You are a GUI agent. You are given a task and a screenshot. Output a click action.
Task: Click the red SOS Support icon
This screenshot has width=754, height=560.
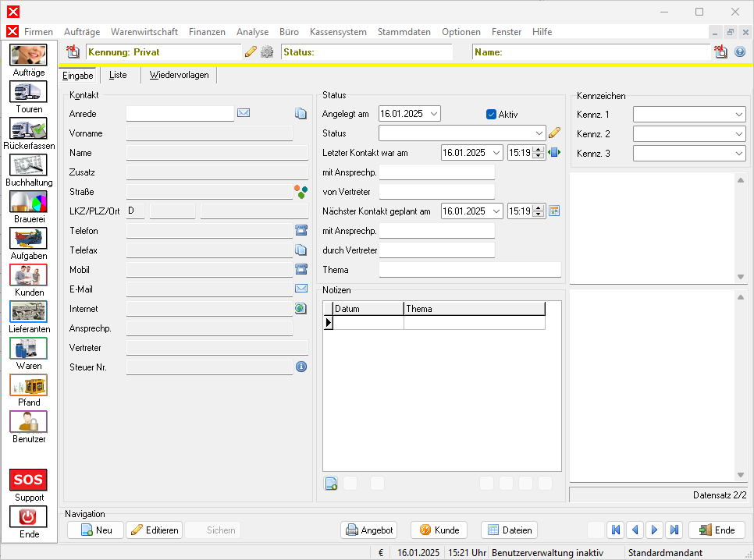tap(28, 479)
